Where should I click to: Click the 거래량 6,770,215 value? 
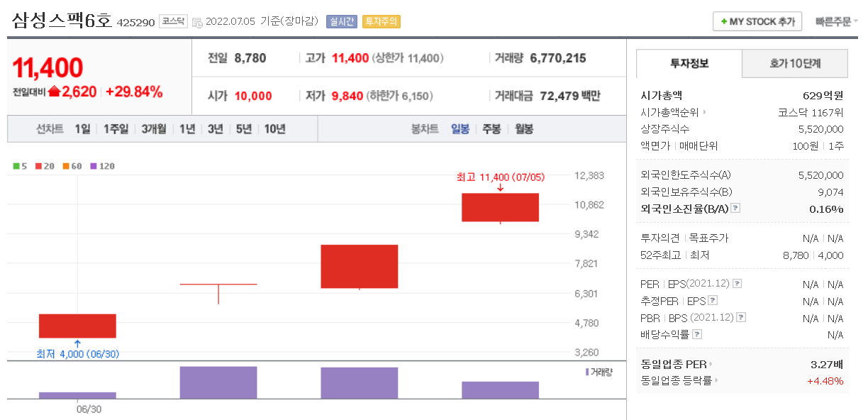point(557,58)
